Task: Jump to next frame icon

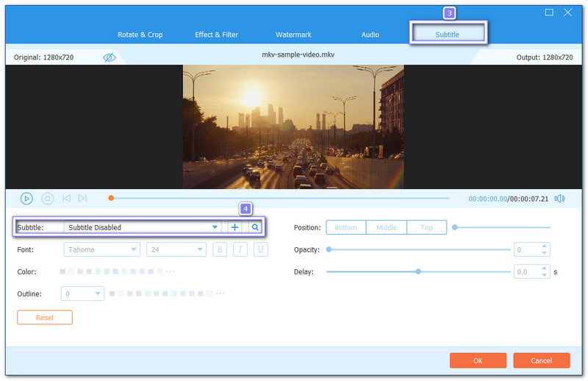Action: (x=82, y=198)
